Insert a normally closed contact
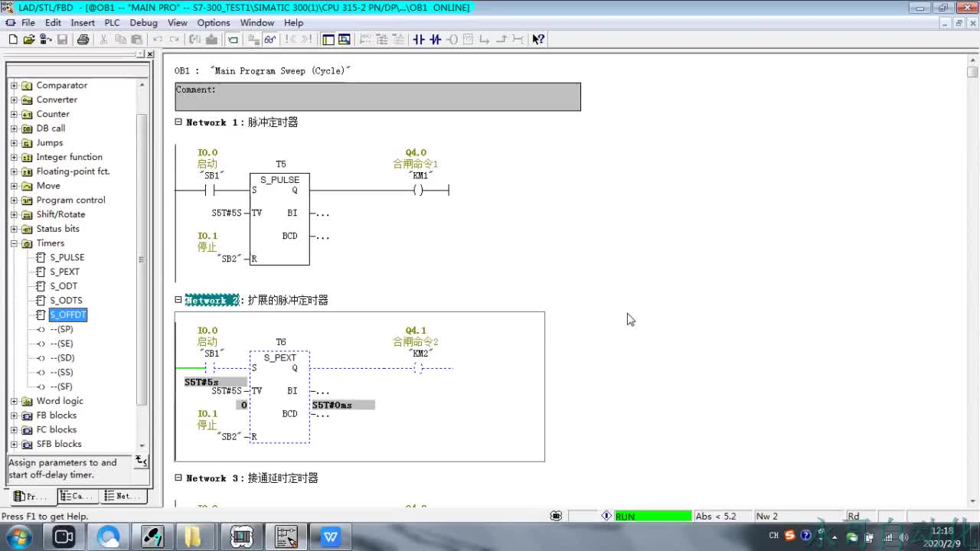Viewport: 980px width, 551px height. point(436,39)
